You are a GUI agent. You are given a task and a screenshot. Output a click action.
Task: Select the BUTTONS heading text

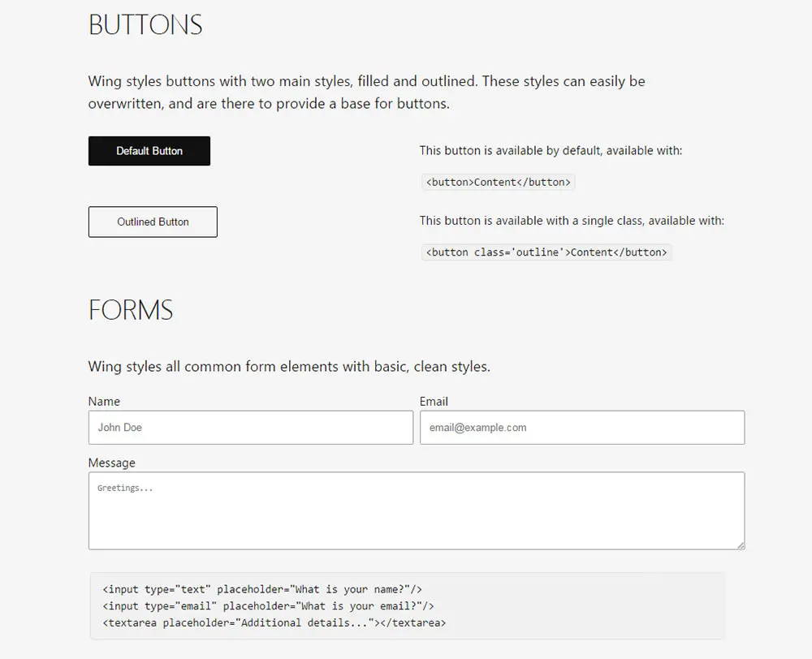(x=145, y=25)
